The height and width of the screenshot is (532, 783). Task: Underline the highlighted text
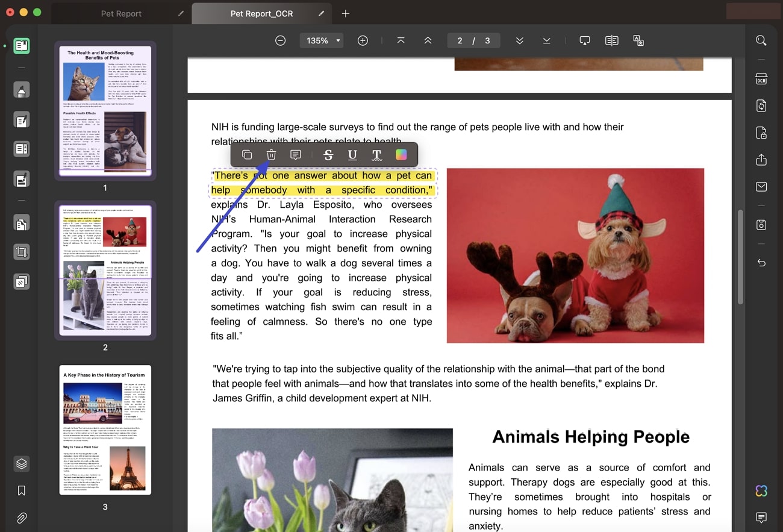click(352, 154)
